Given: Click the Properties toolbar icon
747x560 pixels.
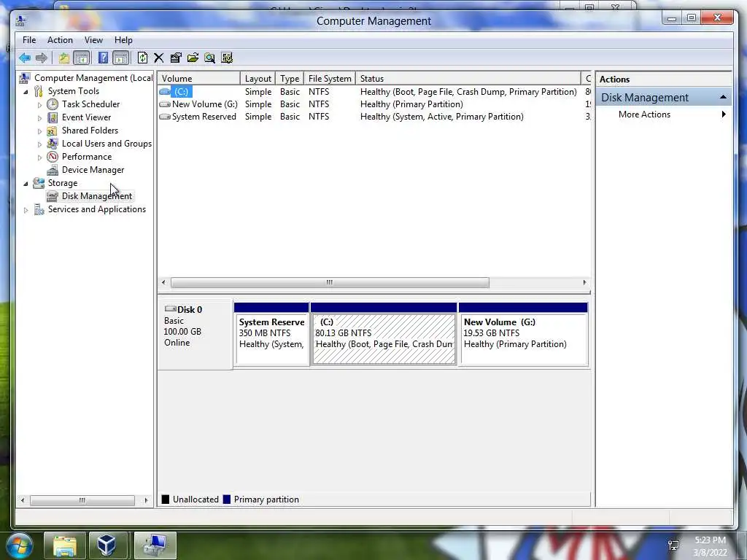Looking at the screenshot, I should click(176, 58).
